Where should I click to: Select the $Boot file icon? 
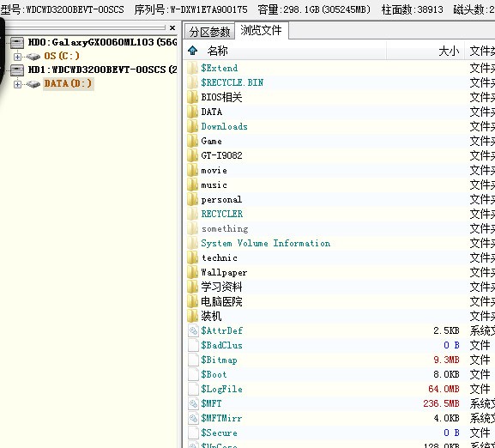193,374
